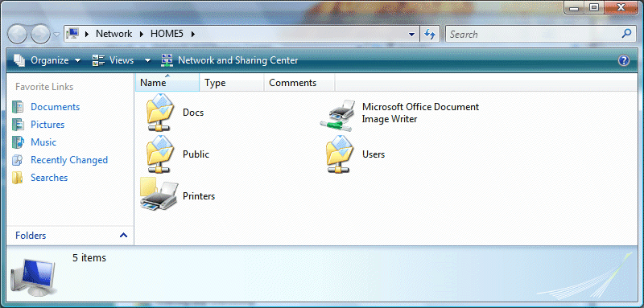Image resolution: width=644 pixels, height=308 pixels.
Task: Expand the arrow before Network in breadcrumb
Action: pos(87,34)
